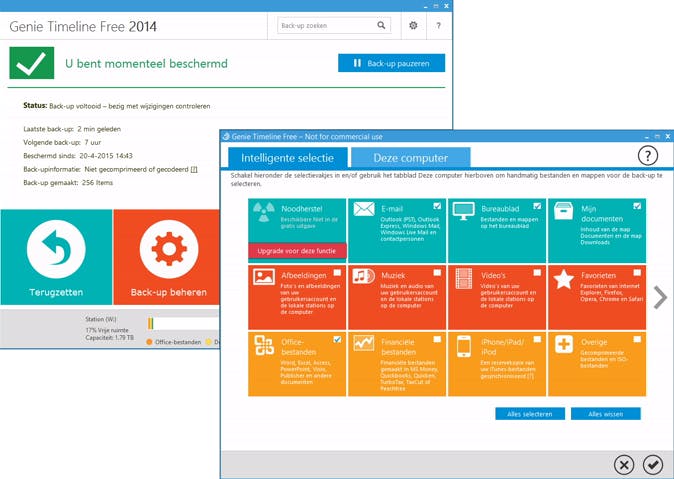The height and width of the screenshot is (479, 674).
Task: Confirm with the round checkmark icon
Action: pos(653,464)
